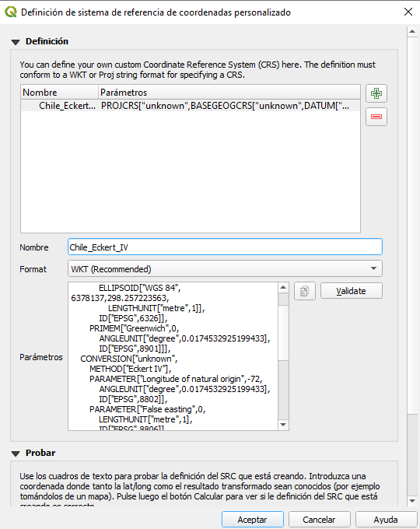420x529 pixels.
Task: Collapse the Definición section
Action: [16, 42]
